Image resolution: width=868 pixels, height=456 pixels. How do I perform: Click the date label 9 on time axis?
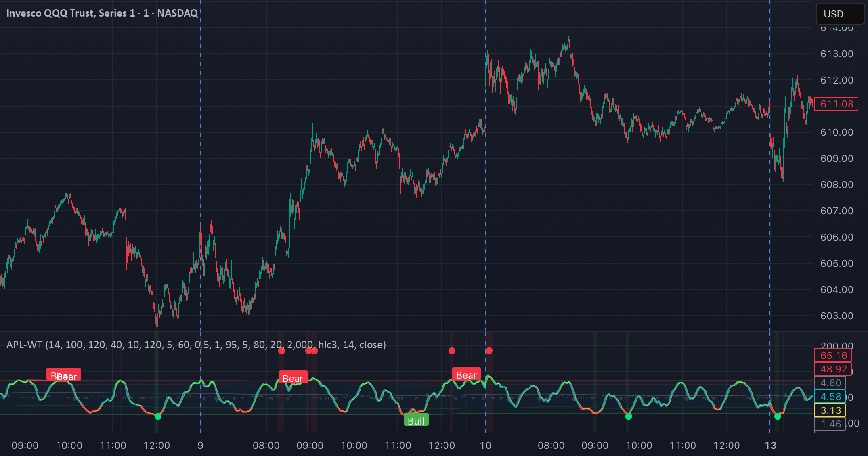[x=200, y=446]
